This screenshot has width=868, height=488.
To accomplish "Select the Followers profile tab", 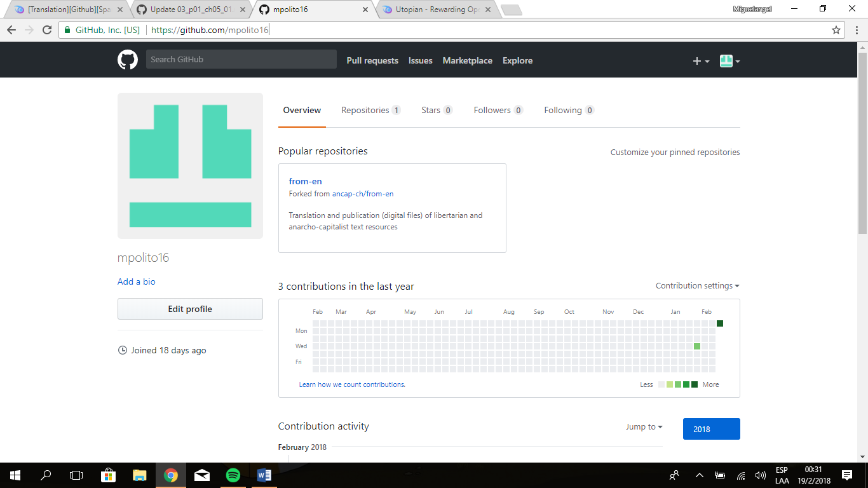I will (498, 110).
